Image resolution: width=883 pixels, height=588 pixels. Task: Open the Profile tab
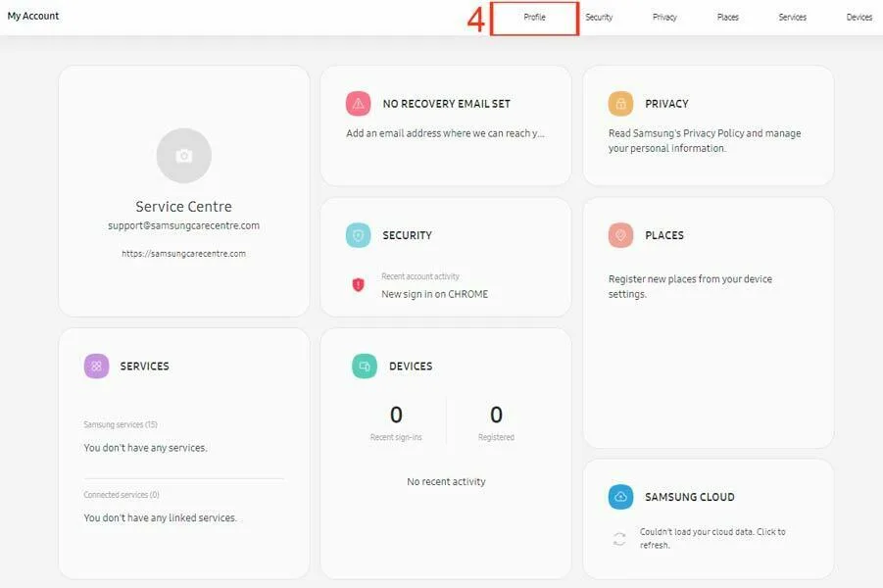coord(534,18)
